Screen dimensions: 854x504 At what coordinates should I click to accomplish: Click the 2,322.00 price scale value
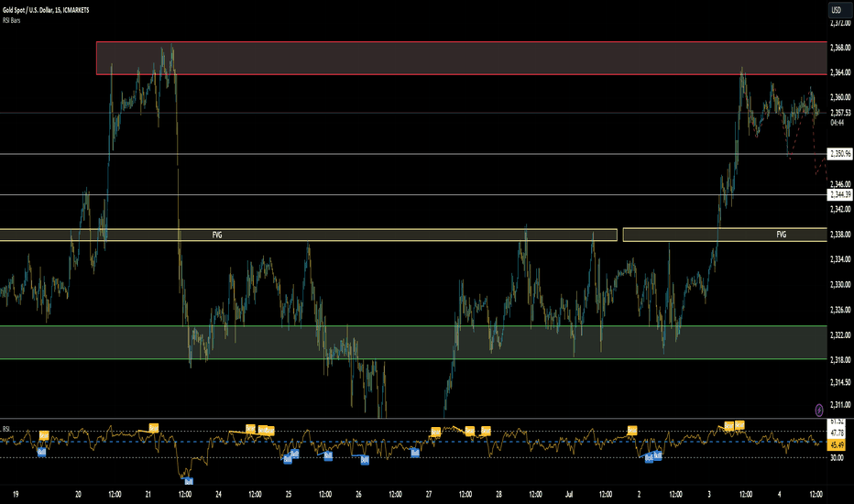(x=840, y=334)
